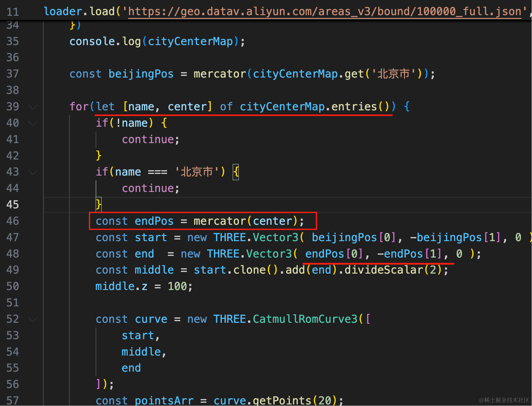Click loader.load in the sticky header line 11
Image resolution: width=532 pixels, height=406 pixels.
pyautogui.click(x=79, y=12)
